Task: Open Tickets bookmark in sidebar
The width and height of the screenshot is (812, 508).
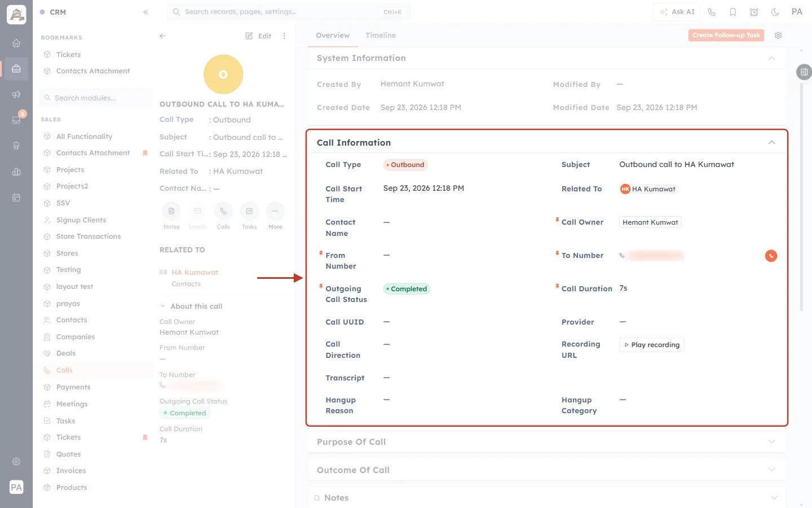Action: pyautogui.click(x=68, y=55)
